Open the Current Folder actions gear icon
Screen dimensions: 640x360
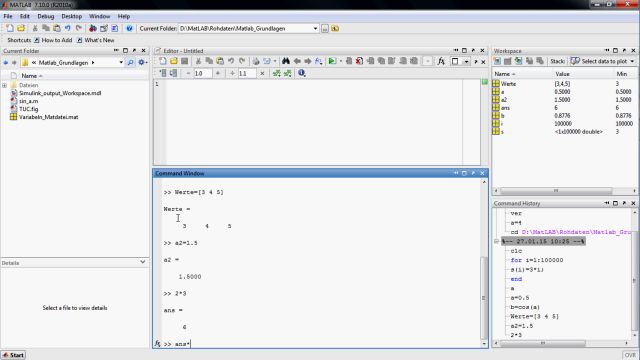142,62
